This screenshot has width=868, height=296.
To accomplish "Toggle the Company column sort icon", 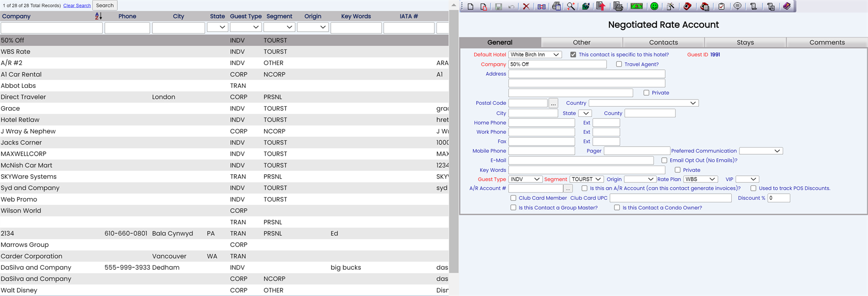I will pos(98,16).
